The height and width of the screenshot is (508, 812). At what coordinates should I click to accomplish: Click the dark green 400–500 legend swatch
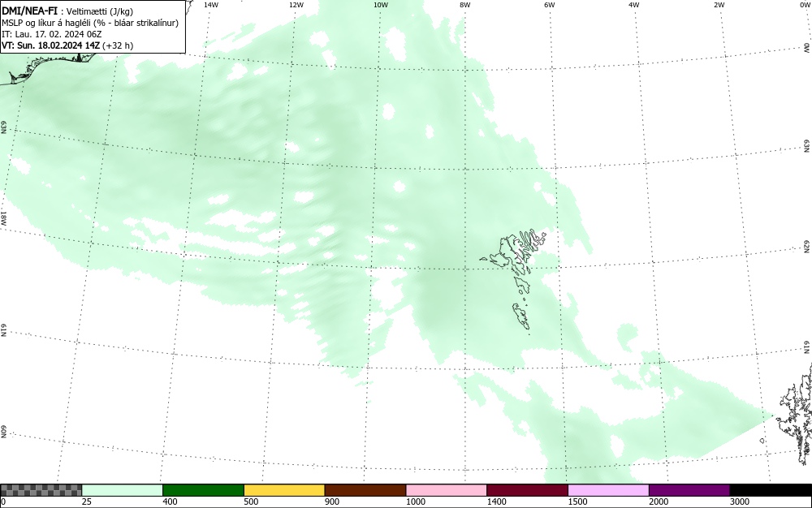pyautogui.click(x=203, y=490)
